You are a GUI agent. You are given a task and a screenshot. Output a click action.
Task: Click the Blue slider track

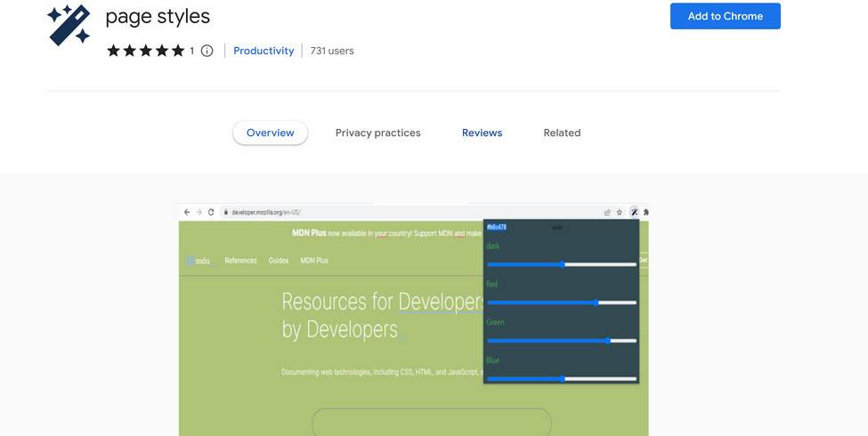(x=562, y=379)
